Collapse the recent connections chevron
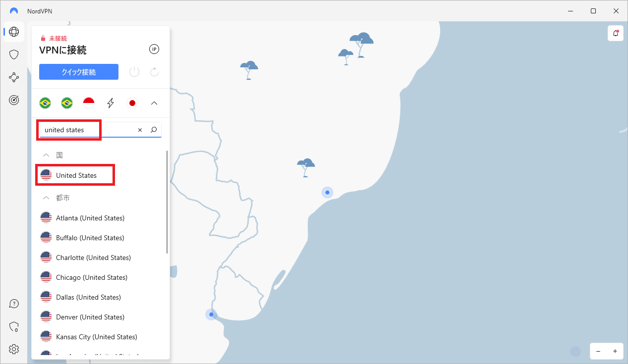The height and width of the screenshot is (364, 628). [154, 103]
